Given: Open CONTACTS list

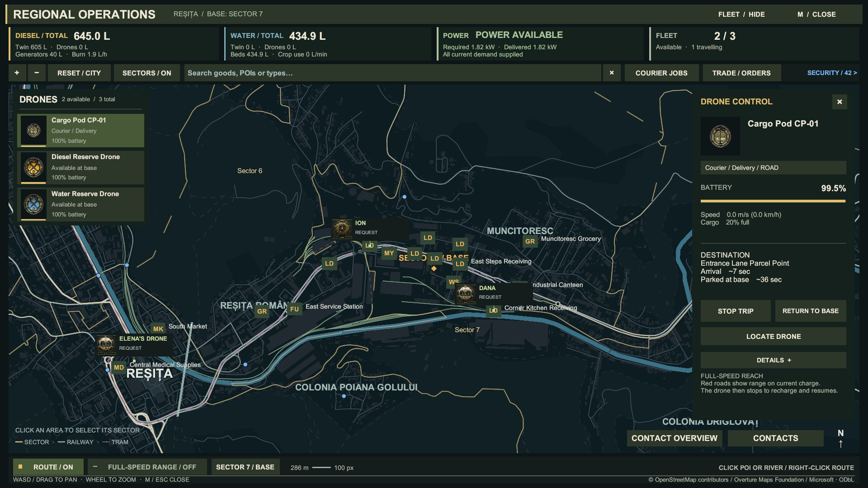Looking at the screenshot, I should [x=775, y=438].
